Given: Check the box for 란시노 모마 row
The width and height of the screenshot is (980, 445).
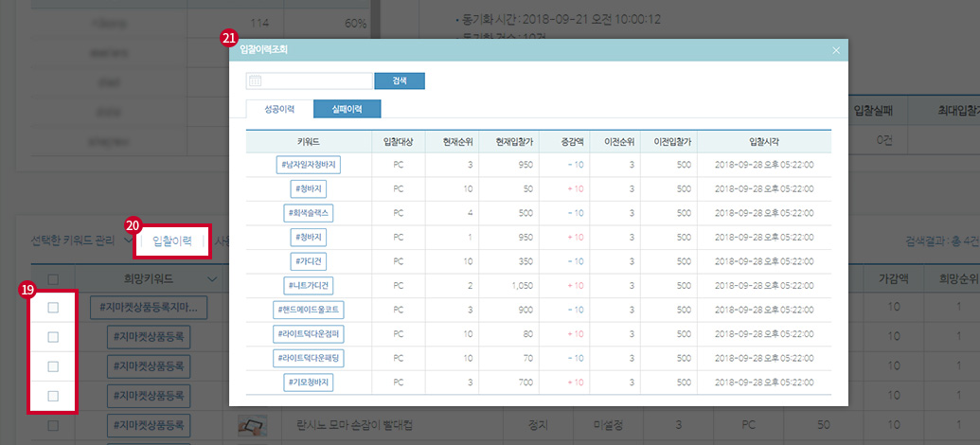Looking at the screenshot, I should (x=53, y=426).
